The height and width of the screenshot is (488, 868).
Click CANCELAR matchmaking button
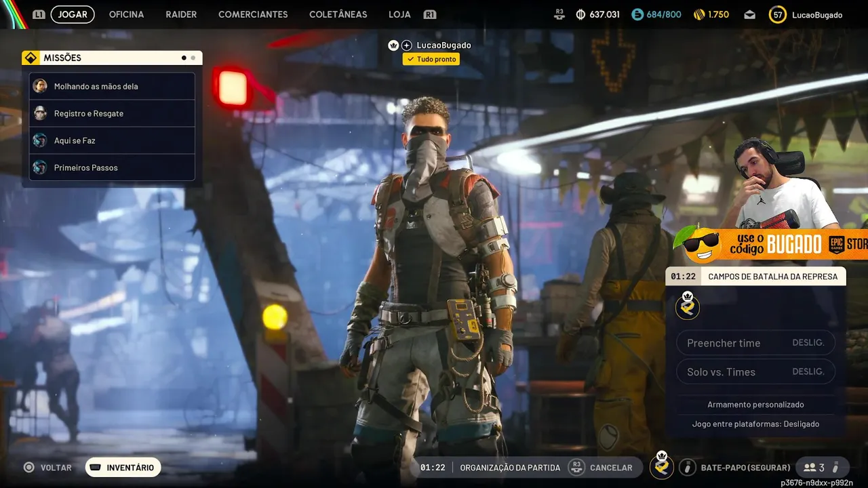(611, 468)
